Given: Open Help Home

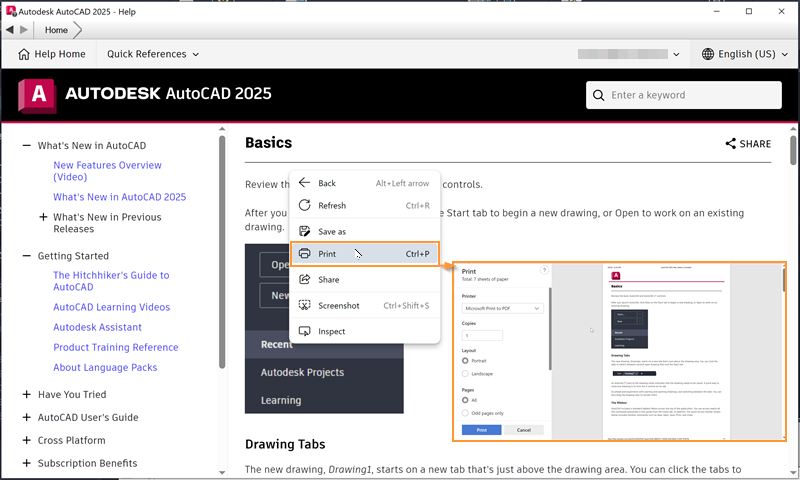Looking at the screenshot, I should pyautogui.click(x=52, y=54).
